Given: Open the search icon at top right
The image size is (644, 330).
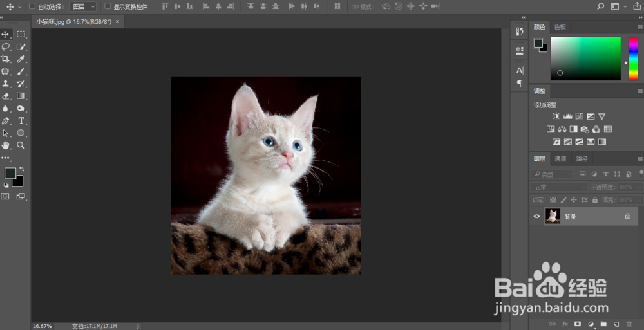Looking at the screenshot, I should pos(600,6).
